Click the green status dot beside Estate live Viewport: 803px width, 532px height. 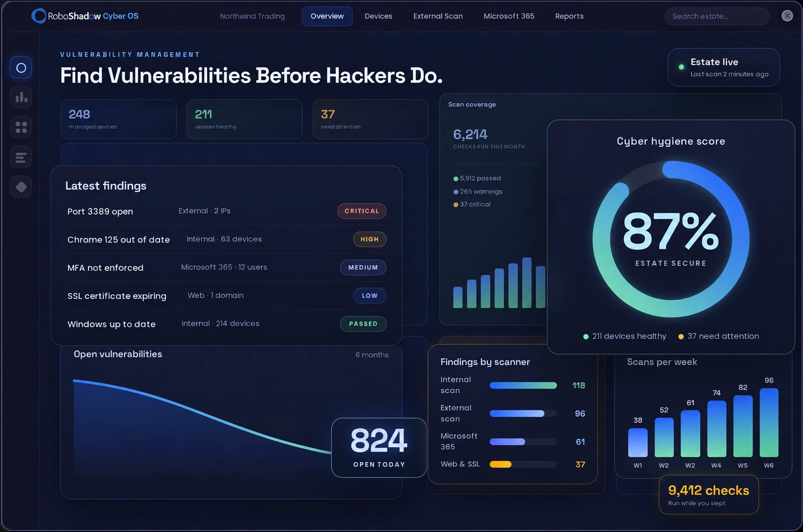point(681,67)
